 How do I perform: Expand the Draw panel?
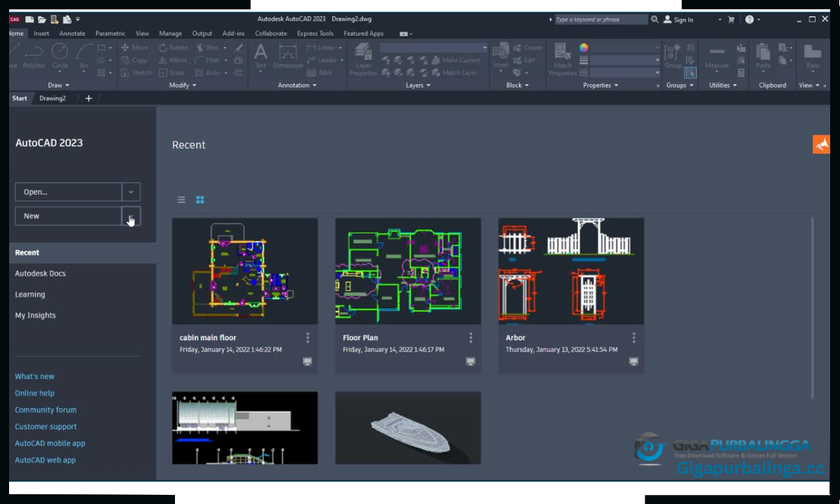[58, 85]
